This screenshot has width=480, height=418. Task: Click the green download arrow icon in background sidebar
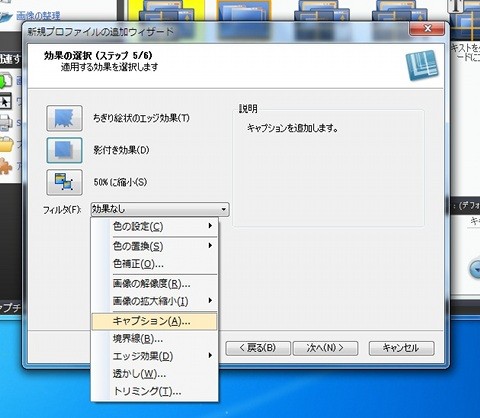tap(5, 81)
